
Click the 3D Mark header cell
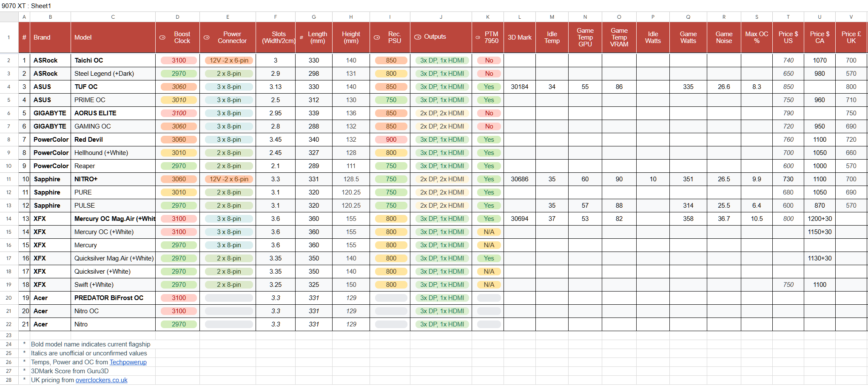click(x=520, y=37)
